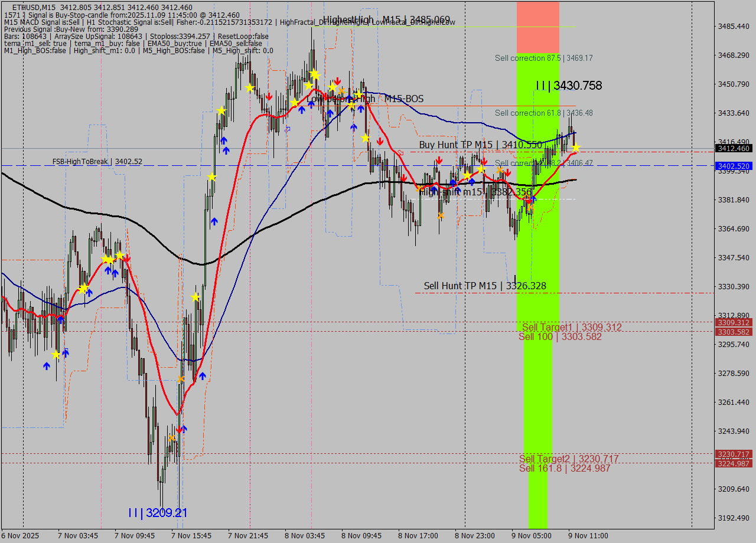
Task: Click the Buy Hunt TP M15 label
Action: (x=480, y=145)
